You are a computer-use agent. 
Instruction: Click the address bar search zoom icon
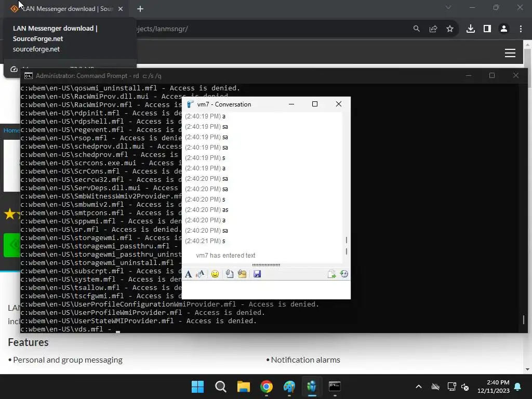coord(416,29)
